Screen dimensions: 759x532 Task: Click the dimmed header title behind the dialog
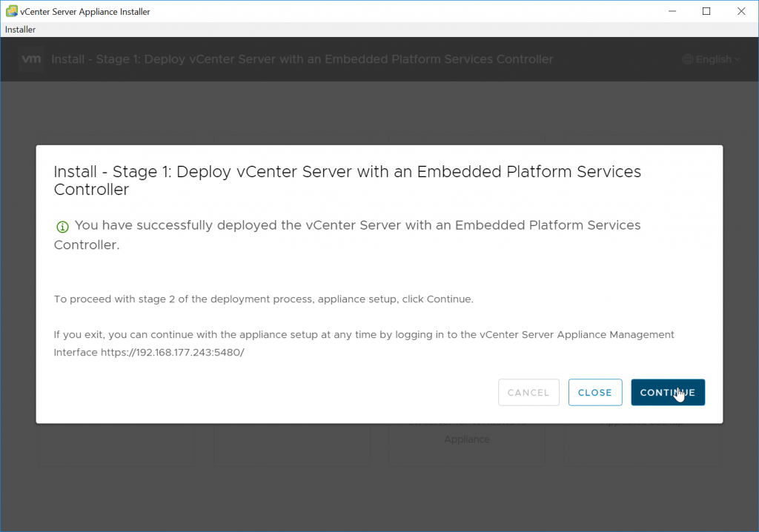(302, 59)
